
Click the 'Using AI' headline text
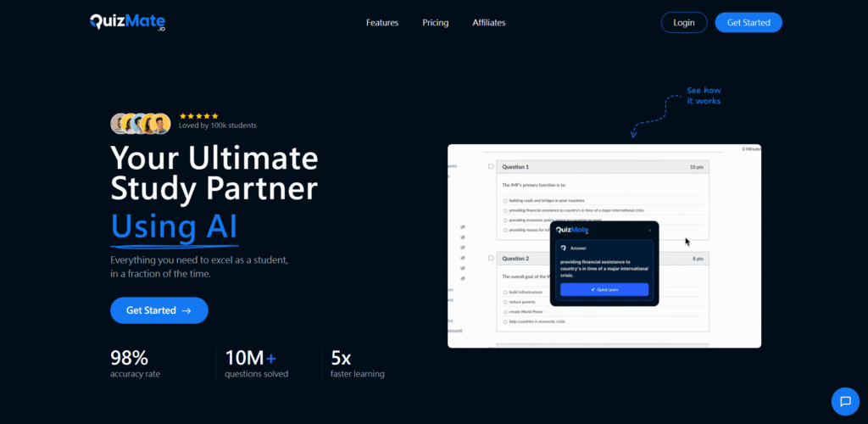(174, 226)
